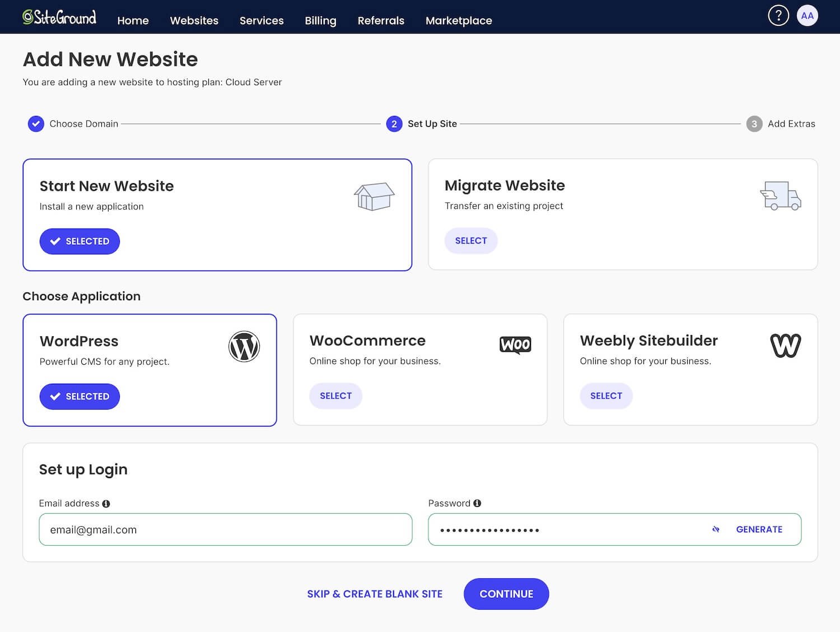Image resolution: width=840 pixels, height=632 pixels.
Task: Click the step 2 Set Up Site circle
Action: coord(394,124)
